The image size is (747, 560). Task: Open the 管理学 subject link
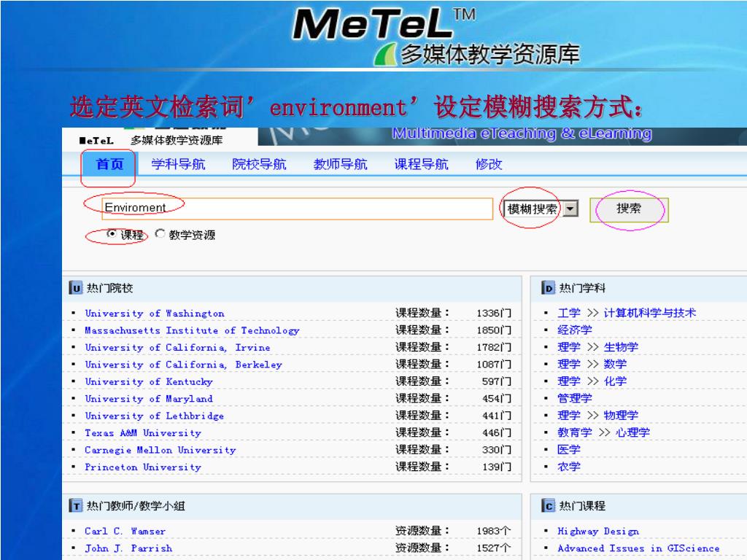pos(575,399)
